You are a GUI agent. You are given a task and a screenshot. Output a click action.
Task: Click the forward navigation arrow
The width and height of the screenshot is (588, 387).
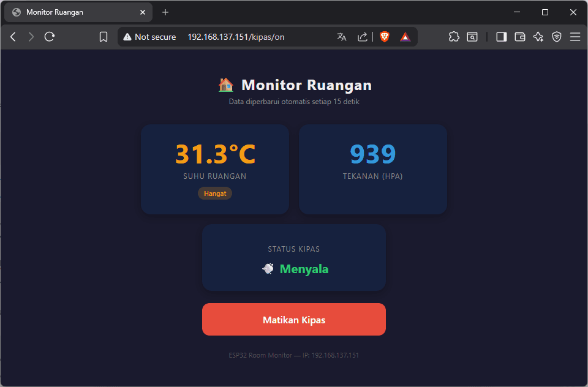click(x=31, y=37)
